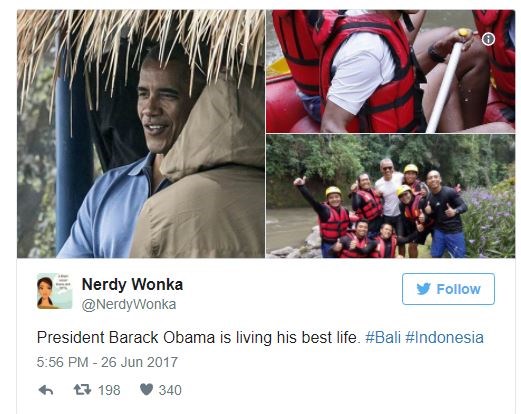Open the rafting paddle close-up photo
The image size is (521, 414).
tap(390, 71)
